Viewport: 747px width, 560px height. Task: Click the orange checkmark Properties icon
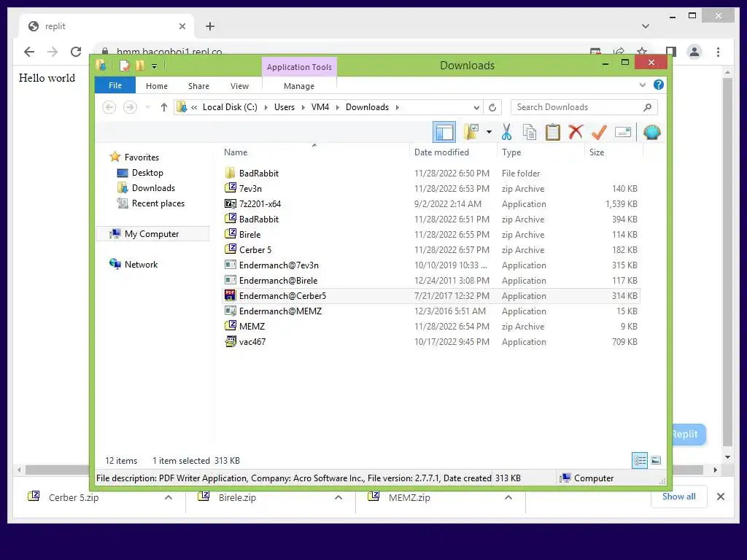click(599, 132)
